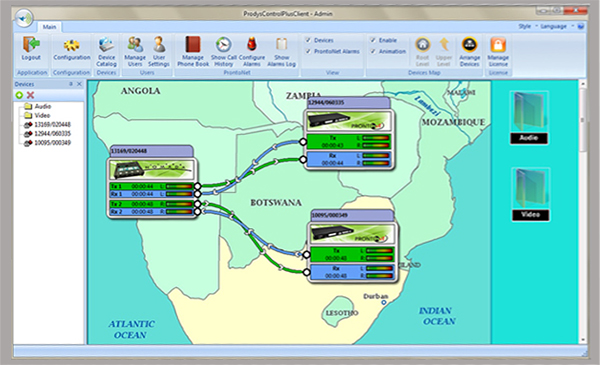Image resolution: width=600 pixels, height=365 pixels.
Task: Open the Style dropdown
Action: click(528, 26)
